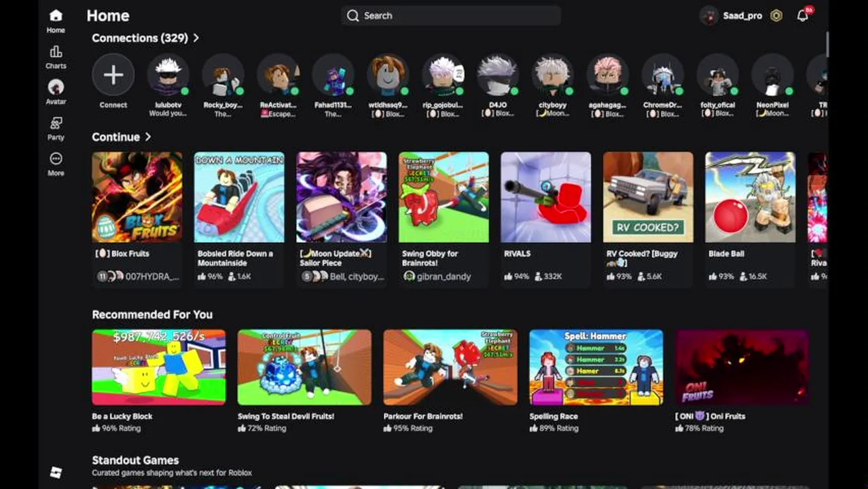
Task: Open Swing To Steal Devil Fruits thumbnail
Action: coord(304,367)
